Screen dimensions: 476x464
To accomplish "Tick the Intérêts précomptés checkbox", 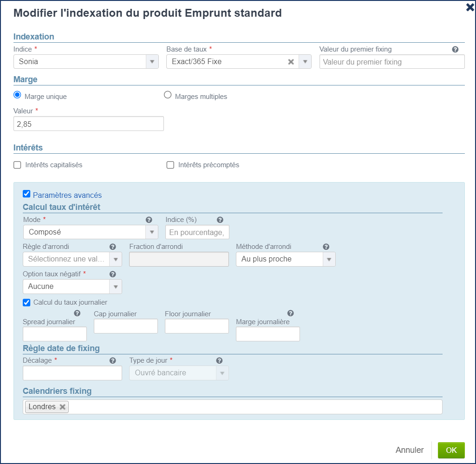I will pyautogui.click(x=170, y=165).
